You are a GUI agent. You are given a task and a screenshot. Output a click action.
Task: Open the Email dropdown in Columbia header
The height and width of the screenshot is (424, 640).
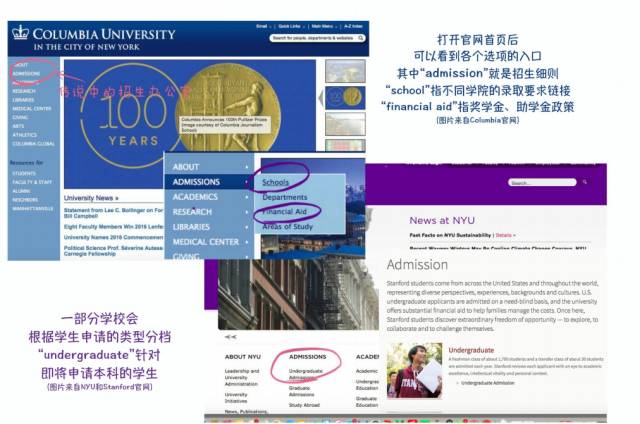pos(263,26)
